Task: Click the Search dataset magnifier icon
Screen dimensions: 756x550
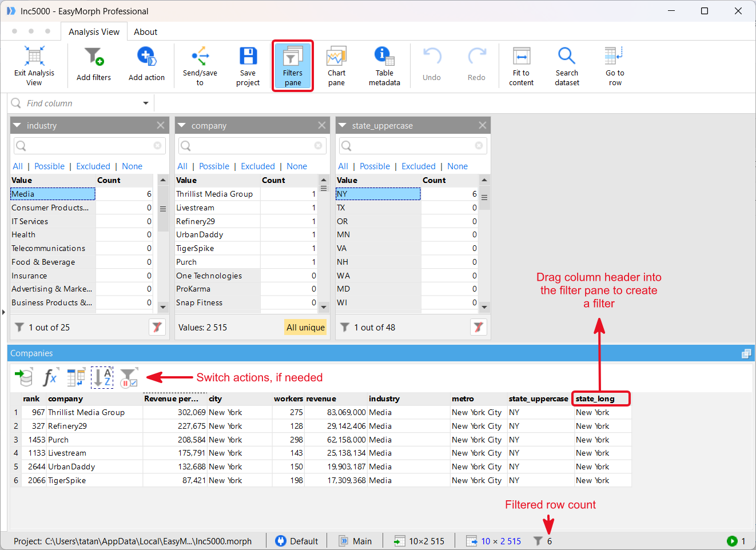Action: pos(567,56)
